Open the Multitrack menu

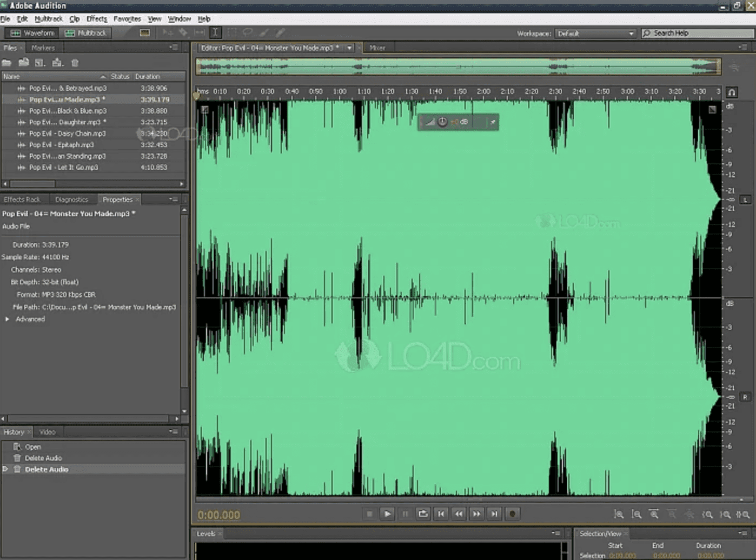tap(49, 19)
